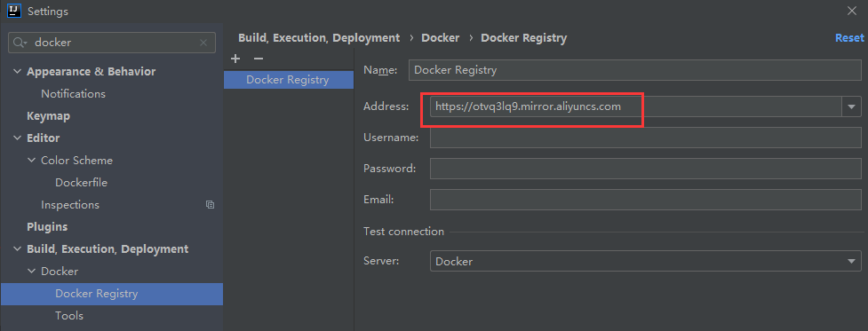Click Docker breadcrumb

(x=440, y=37)
